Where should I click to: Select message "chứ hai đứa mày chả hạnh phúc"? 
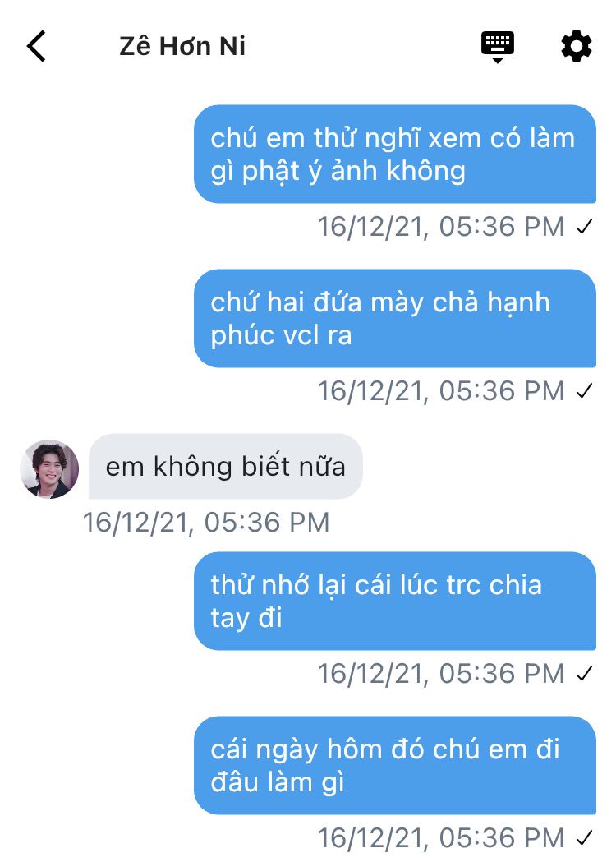pyautogui.click(x=394, y=318)
